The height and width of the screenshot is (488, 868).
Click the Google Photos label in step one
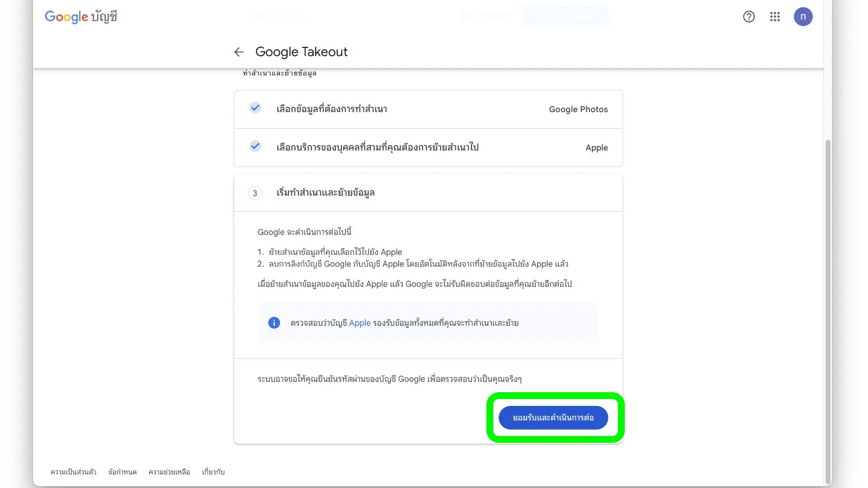coord(578,109)
